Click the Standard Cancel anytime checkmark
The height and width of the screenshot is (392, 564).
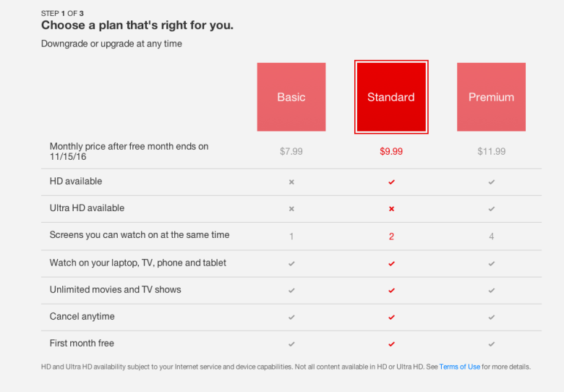(x=391, y=318)
